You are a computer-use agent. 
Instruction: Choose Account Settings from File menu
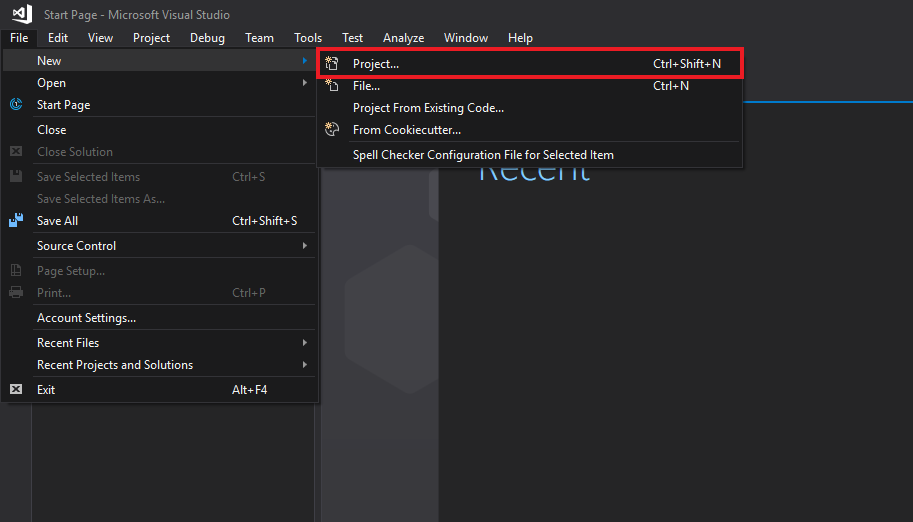point(86,318)
